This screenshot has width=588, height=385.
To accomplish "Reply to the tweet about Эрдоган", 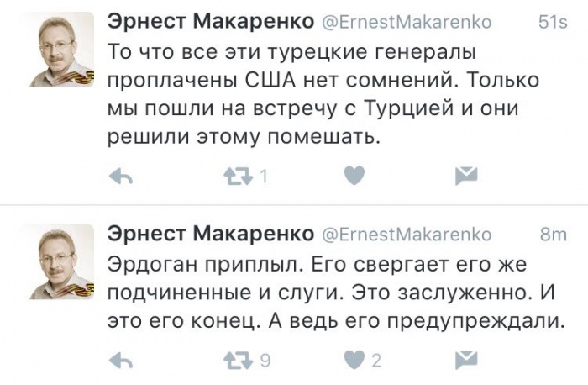I will (121, 361).
